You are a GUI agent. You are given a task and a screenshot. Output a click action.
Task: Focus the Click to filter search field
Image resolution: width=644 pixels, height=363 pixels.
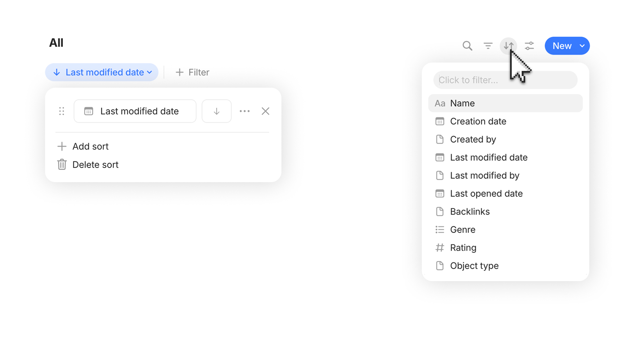505,80
